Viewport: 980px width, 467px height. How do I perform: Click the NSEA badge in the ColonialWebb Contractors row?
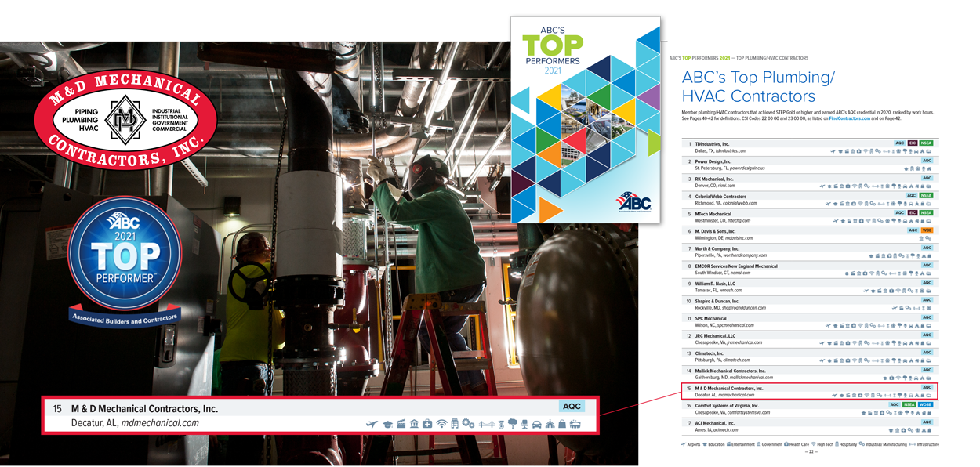point(926,196)
